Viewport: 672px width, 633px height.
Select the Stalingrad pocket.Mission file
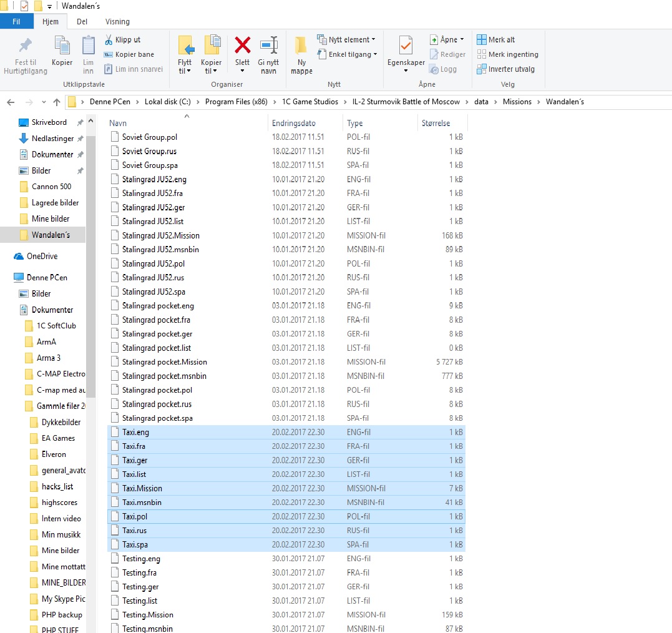coord(164,362)
